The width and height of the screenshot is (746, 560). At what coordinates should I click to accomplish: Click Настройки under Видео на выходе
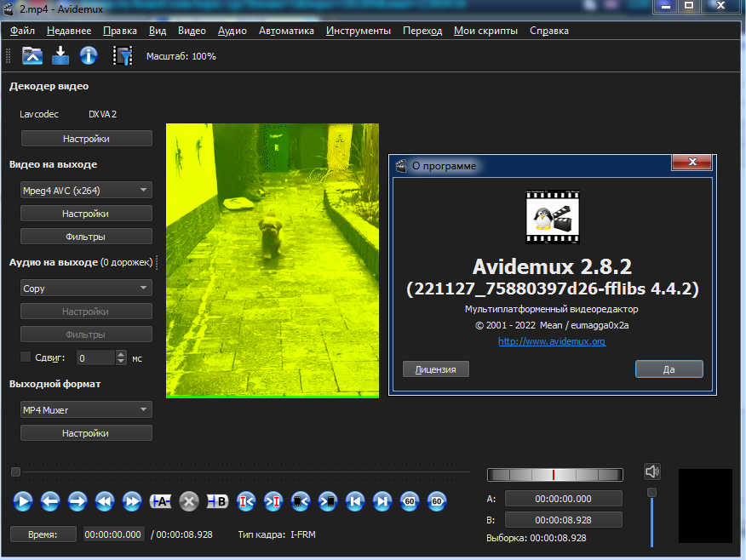pos(86,214)
